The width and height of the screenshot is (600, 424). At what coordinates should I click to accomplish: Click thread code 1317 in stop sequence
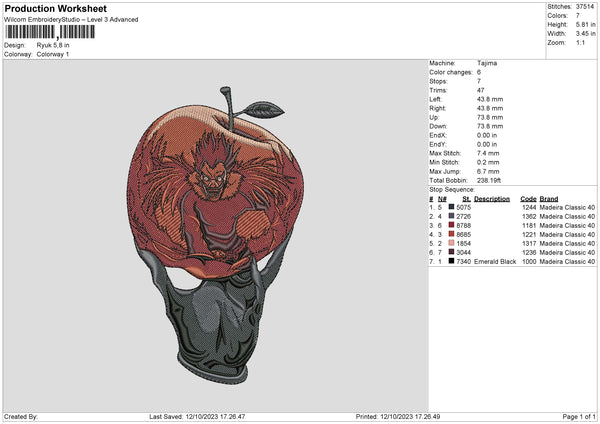pyautogui.click(x=529, y=243)
